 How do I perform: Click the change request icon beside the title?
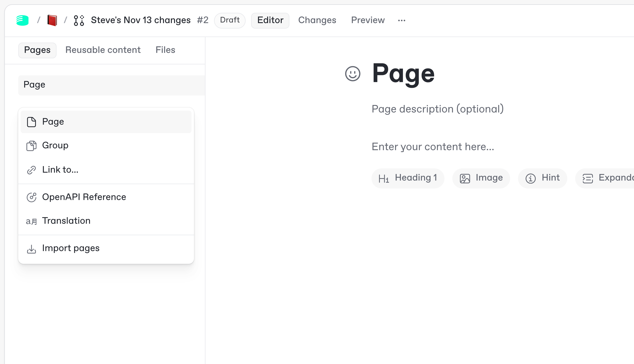click(78, 20)
